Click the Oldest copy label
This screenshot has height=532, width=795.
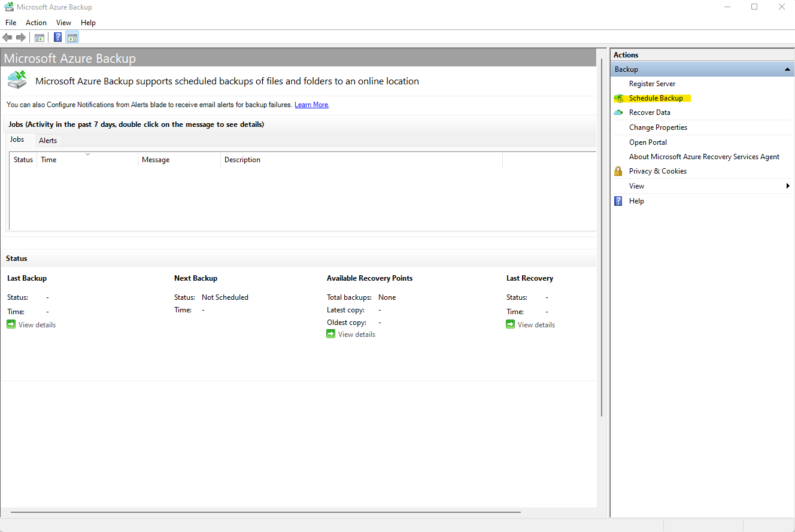click(x=347, y=323)
